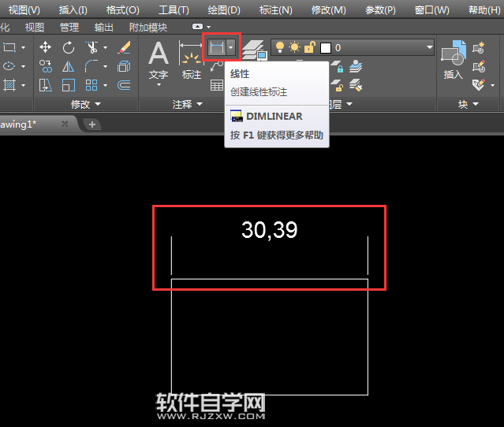Open the Layer Properties manager
The height and width of the screenshot is (427, 504).
[254, 50]
